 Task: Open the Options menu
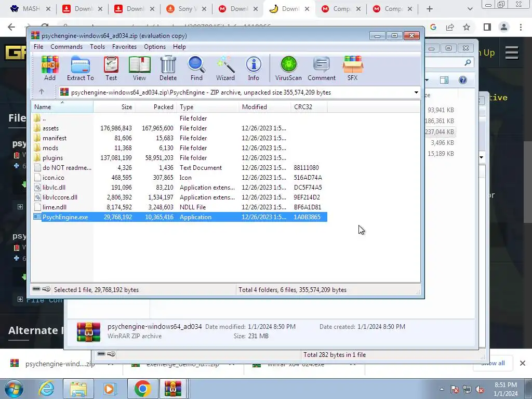click(155, 47)
